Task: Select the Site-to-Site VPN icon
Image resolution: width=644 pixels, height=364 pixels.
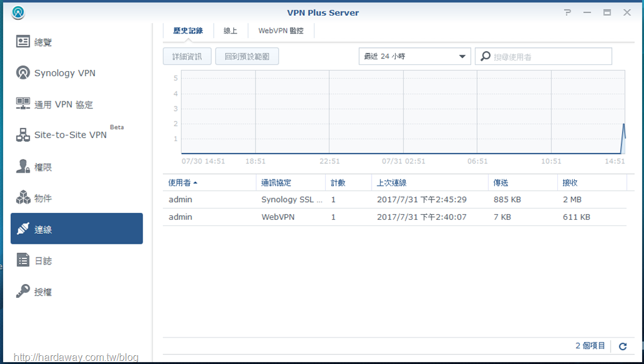Action: click(x=23, y=135)
